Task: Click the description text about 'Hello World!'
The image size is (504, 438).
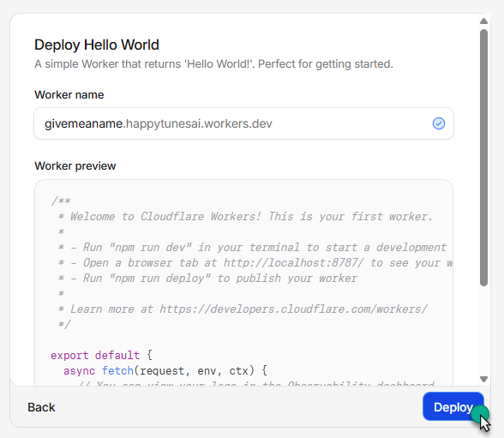Action: (x=213, y=64)
